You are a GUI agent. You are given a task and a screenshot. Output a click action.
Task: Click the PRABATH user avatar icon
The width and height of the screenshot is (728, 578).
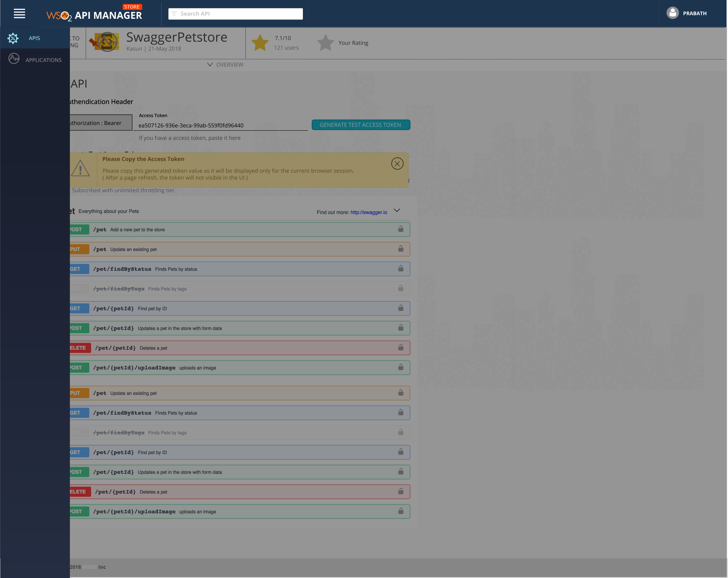point(672,13)
